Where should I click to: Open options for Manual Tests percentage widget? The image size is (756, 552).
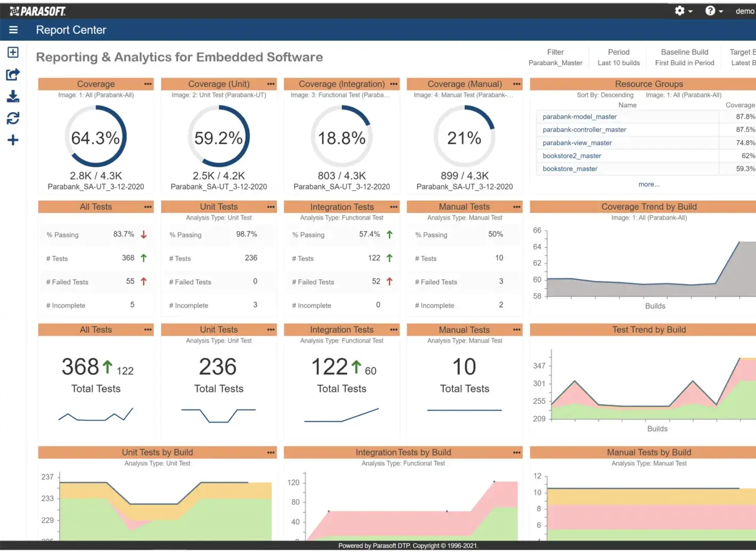517,207
